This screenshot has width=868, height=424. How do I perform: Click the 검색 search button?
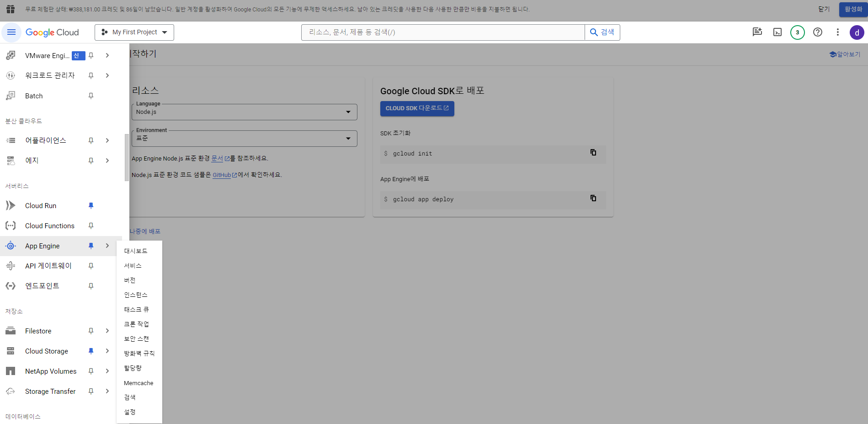pyautogui.click(x=602, y=32)
